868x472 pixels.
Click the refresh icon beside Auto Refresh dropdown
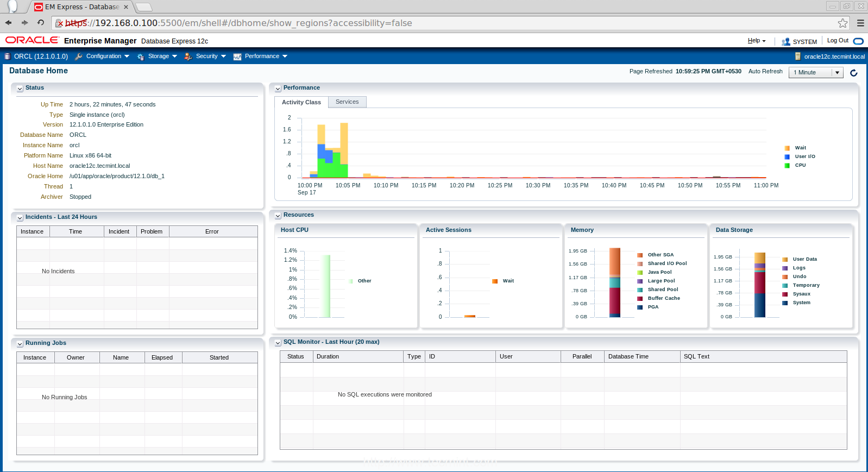click(x=853, y=73)
